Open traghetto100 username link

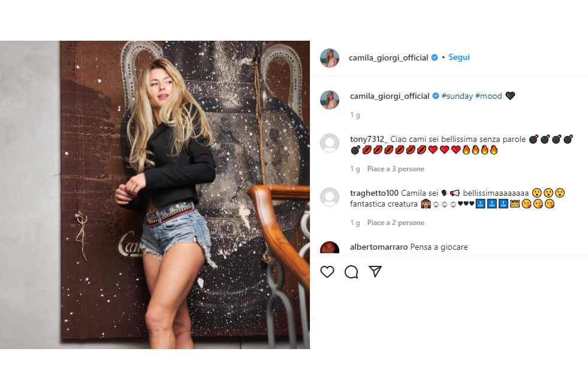(374, 193)
